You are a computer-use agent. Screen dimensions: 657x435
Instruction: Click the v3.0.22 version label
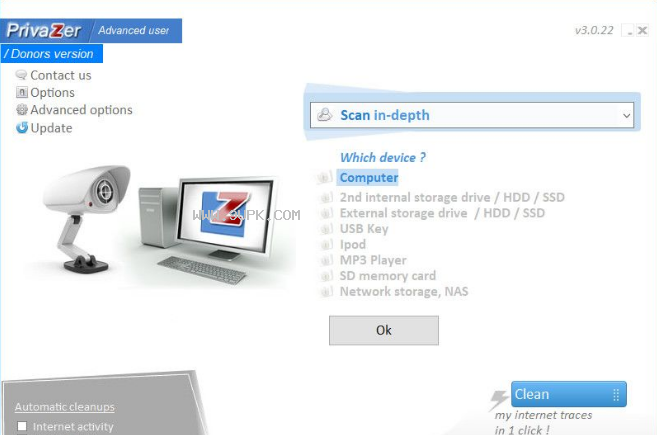(594, 30)
